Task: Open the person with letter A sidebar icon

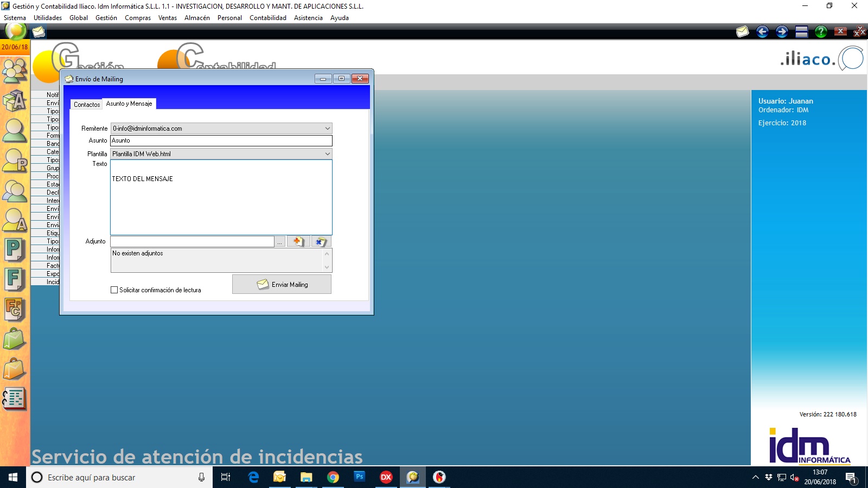Action: pos(15,220)
